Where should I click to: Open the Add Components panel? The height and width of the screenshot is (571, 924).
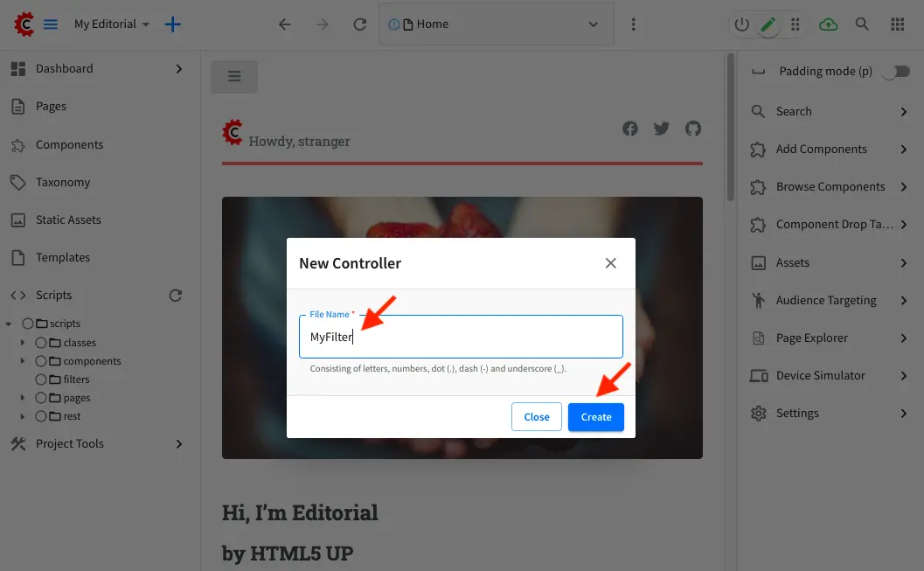point(830,149)
